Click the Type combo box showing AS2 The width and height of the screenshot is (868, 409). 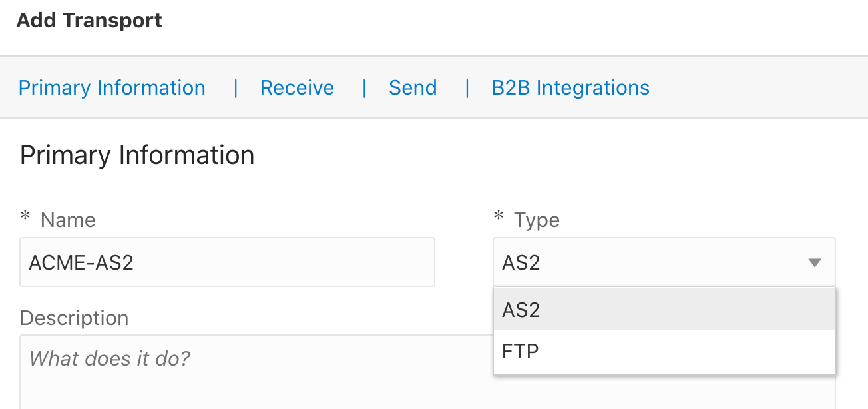[652, 263]
